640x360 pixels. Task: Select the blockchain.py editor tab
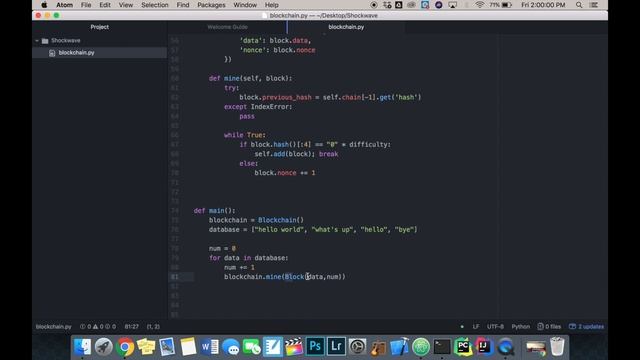[346, 27]
